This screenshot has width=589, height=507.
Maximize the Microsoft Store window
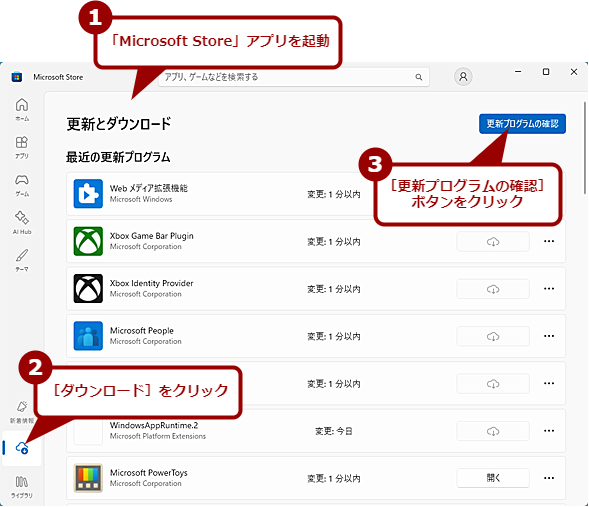pos(546,71)
